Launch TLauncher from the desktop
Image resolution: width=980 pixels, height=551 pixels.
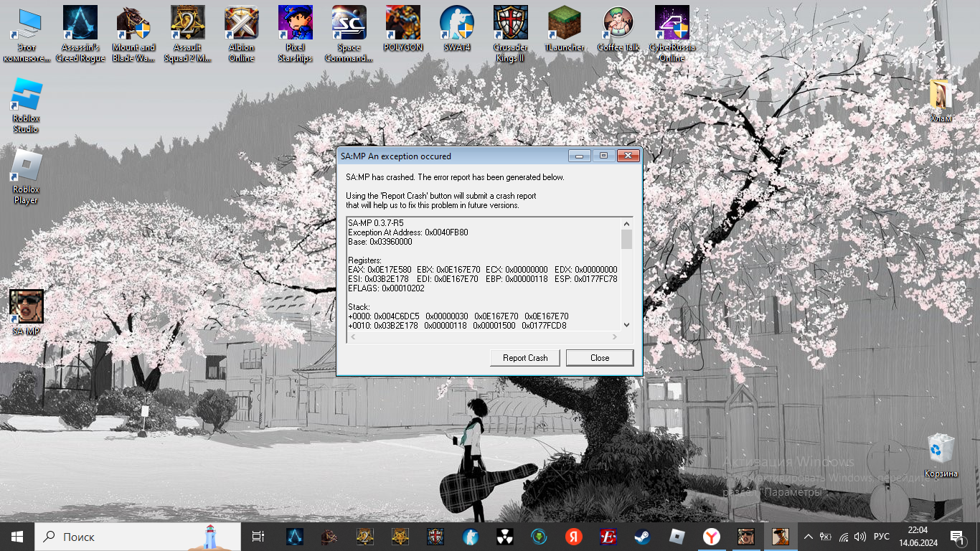[x=564, y=24]
